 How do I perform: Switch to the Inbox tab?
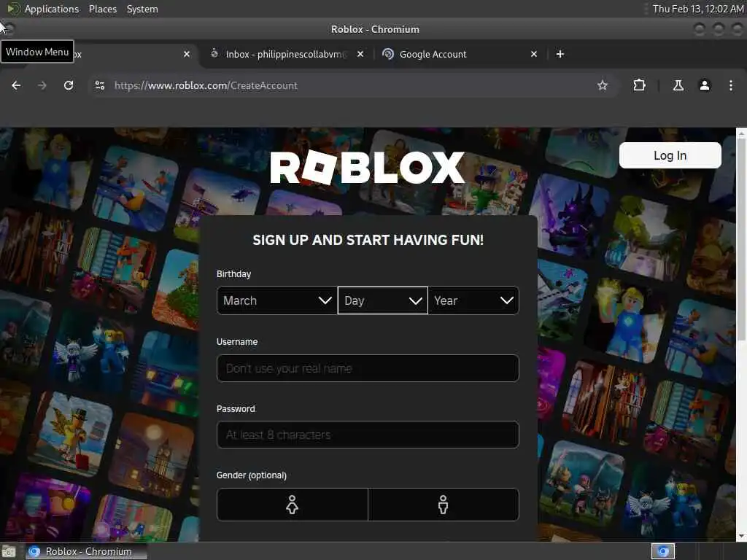(x=287, y=54)
